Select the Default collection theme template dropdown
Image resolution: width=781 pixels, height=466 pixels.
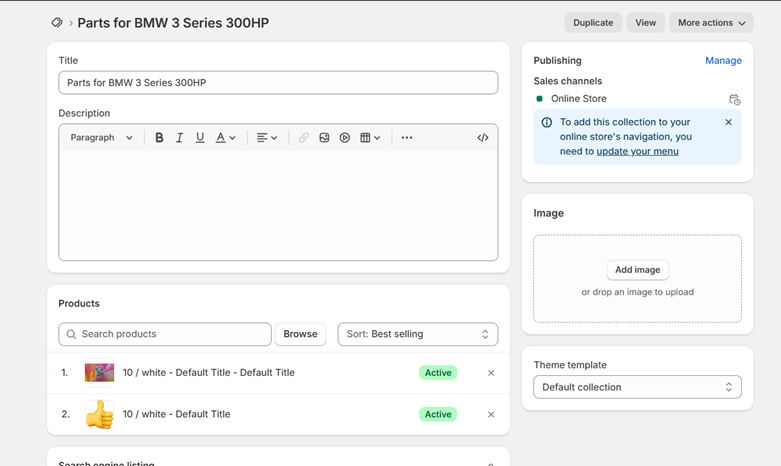point(637,387)
